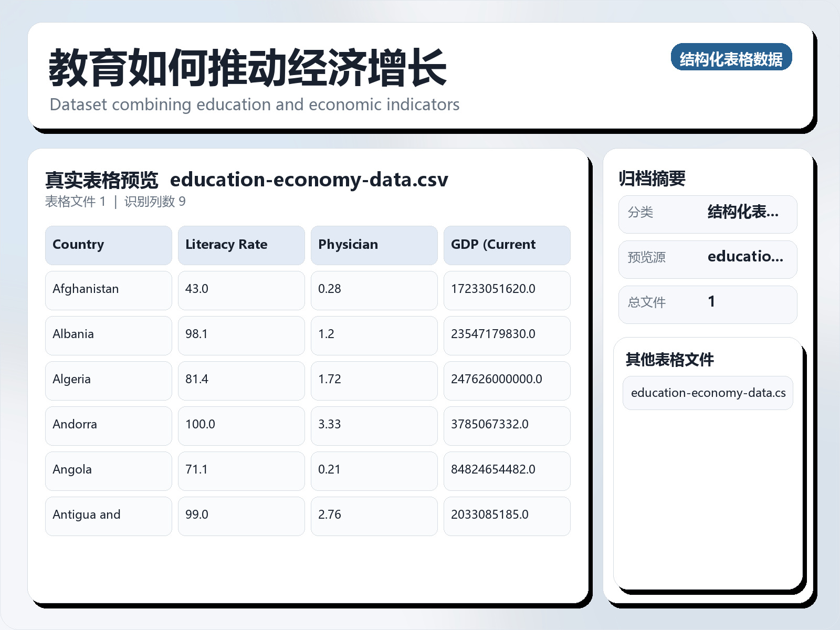Image resolution: width=840 pixels, height=630 pixels.
Task: Select the Afghanistan row cell
Action: coord(108,290)
